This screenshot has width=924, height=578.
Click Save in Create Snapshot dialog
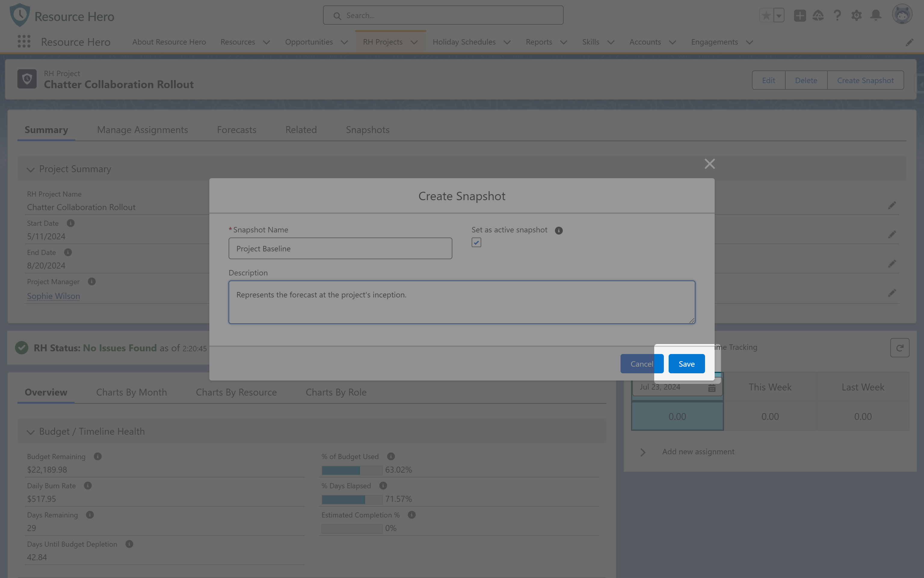(x=686, y=364)
